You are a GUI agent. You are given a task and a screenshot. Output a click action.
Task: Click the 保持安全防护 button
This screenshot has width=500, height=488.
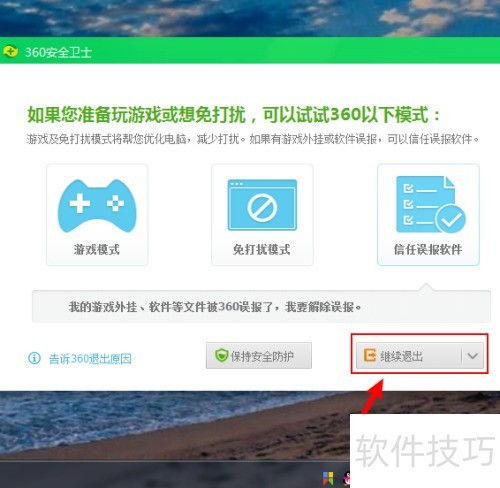pyautogui.click(x=259, y=355)
